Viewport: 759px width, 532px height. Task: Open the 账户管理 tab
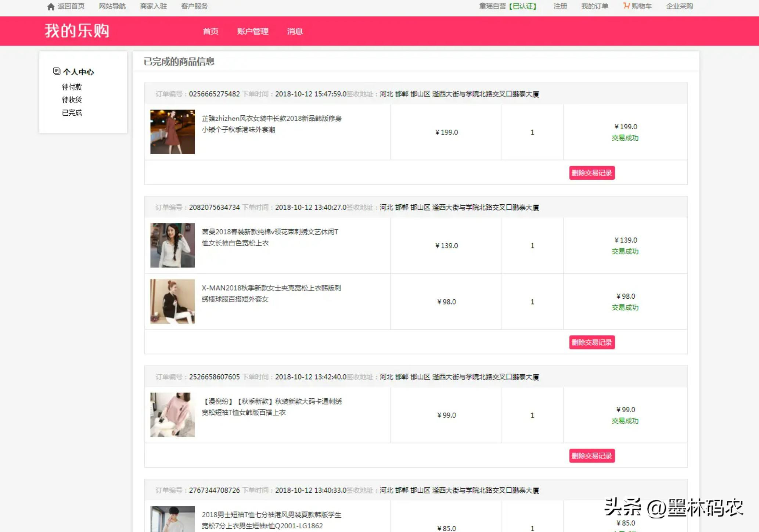[x=252, y=32]
